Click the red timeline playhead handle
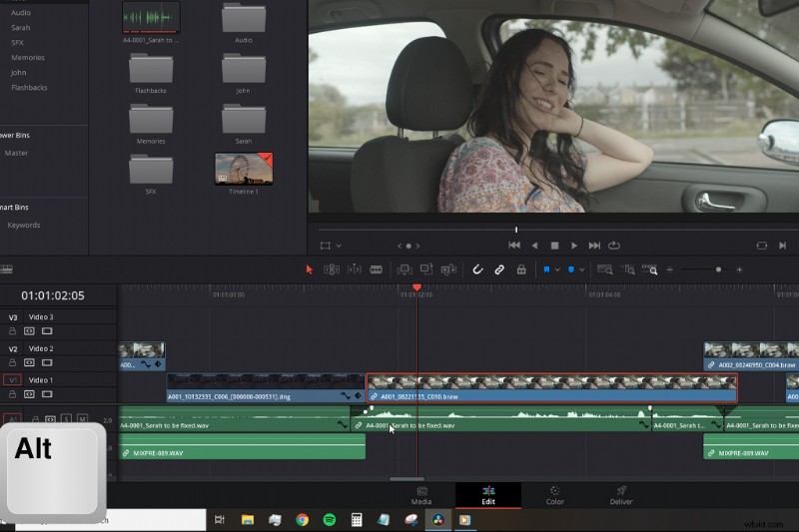Viewport: 799px width, 532px height. (x=416, y=287)
